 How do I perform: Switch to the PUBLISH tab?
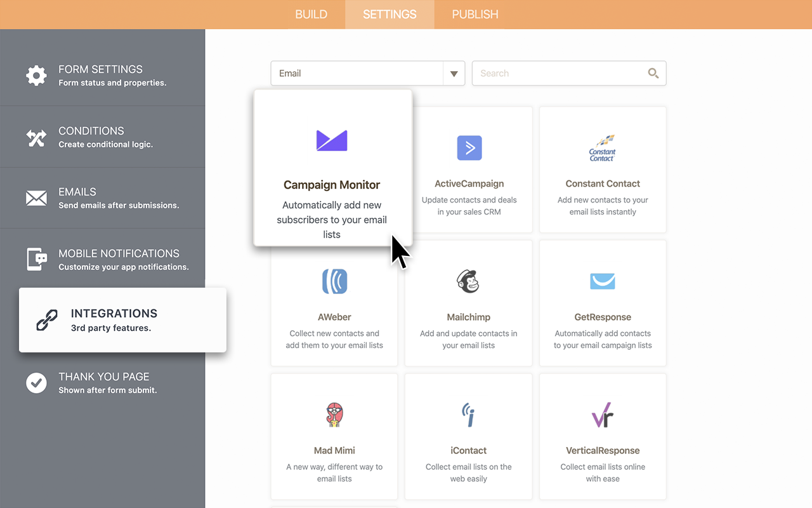[x=473, y=14]
